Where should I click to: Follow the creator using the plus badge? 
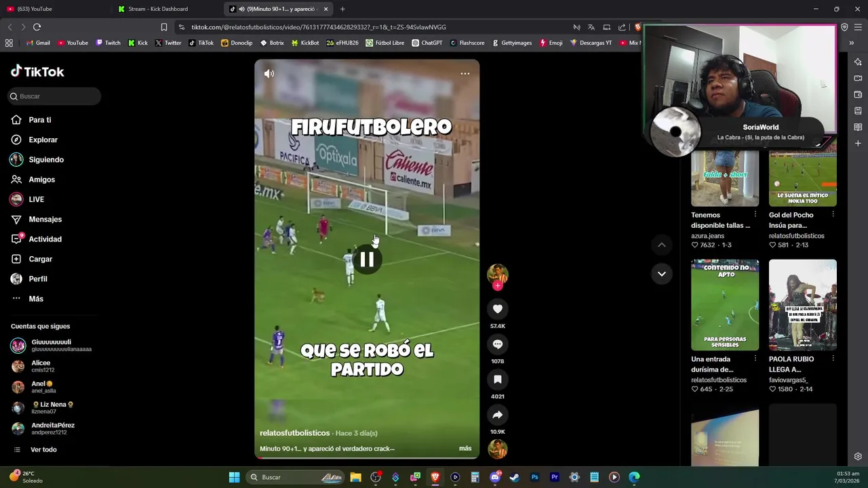497,285
